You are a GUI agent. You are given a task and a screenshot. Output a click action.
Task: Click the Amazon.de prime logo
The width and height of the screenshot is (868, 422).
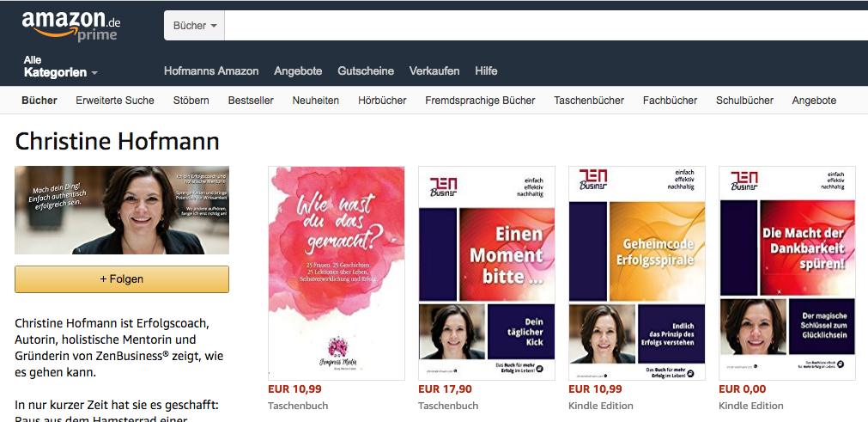[x=71, y=26]
